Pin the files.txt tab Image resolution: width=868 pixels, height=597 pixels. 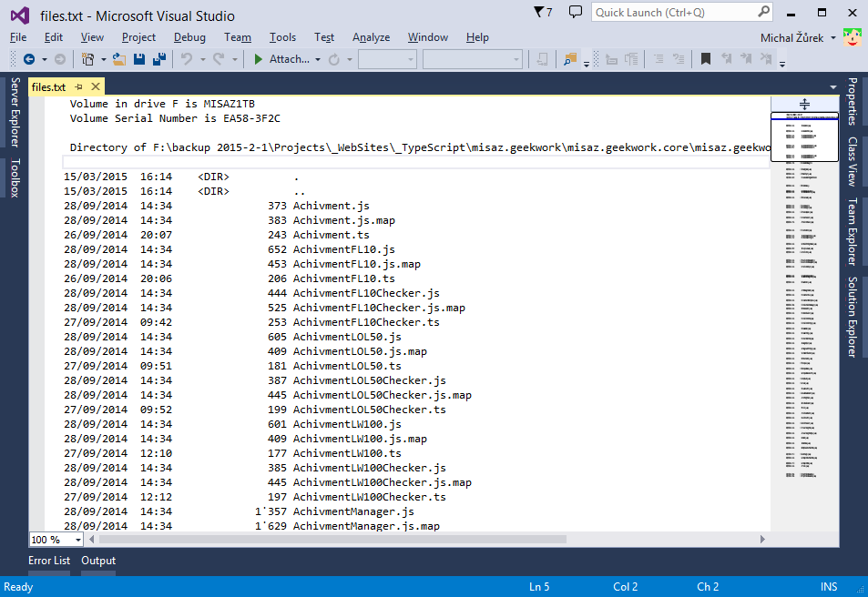[x=80, y=86]
